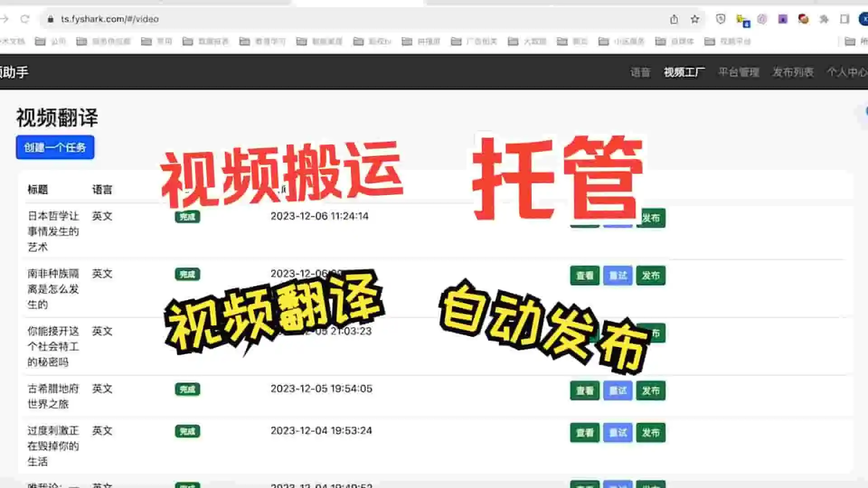Screen dimensions: 868x488
Task: Open the first bookmarks bar folder
Action: [50, 42]
